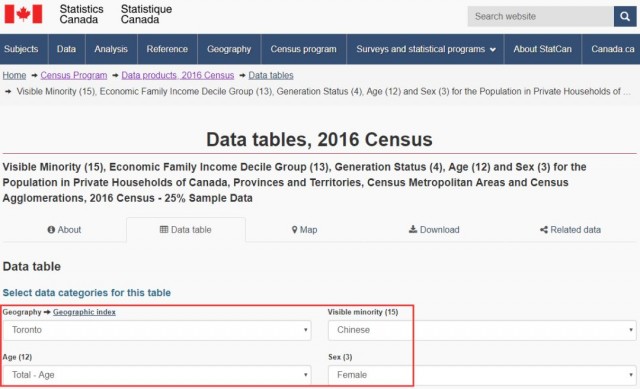Expand the Geography dropdown showing Toronto
The image size is (640, 389).
pos(157,330)
